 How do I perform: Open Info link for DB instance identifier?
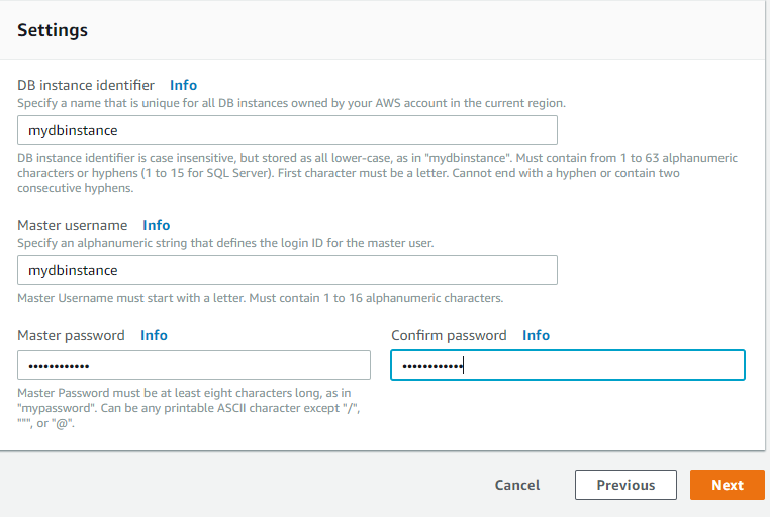[183, 85]
